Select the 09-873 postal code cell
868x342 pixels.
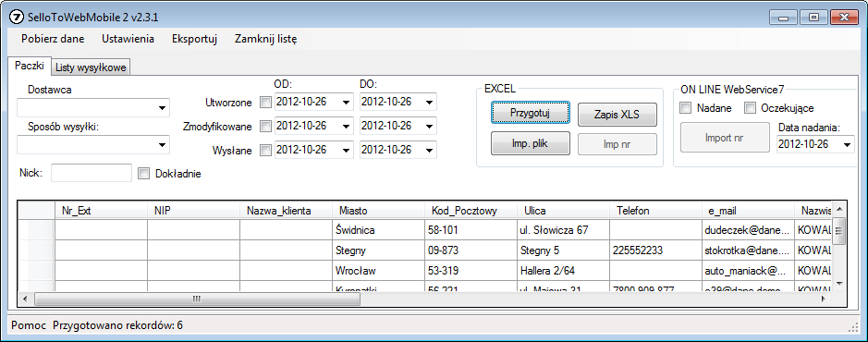coord(471,250)
